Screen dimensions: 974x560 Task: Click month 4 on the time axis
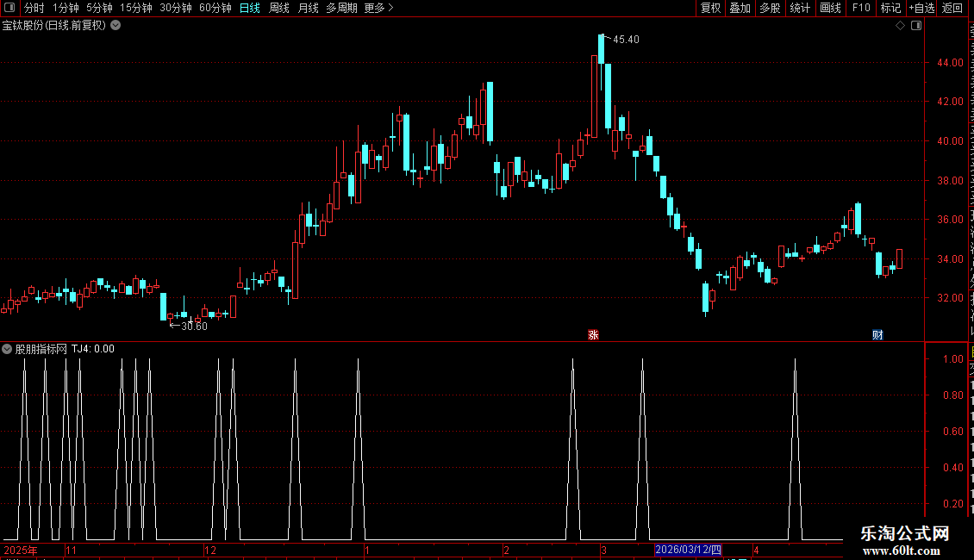pos(756,550)
